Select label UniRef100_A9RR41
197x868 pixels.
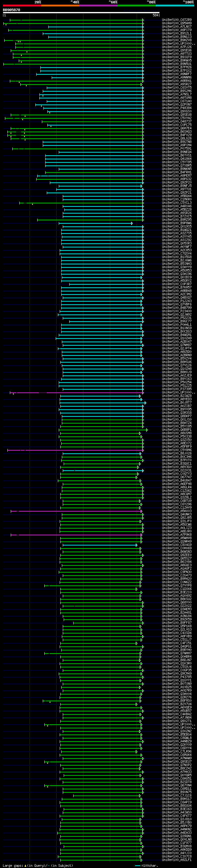pos(177,81)
